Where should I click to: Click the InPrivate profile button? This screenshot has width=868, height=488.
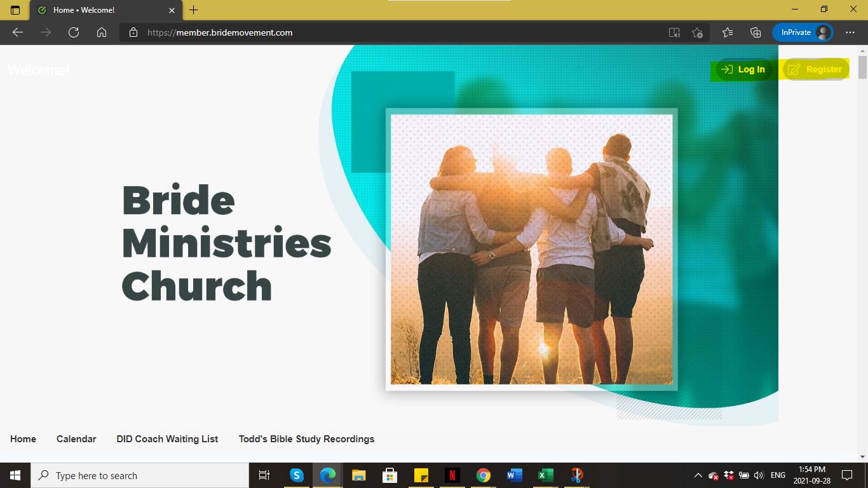[x=803, y=32]
